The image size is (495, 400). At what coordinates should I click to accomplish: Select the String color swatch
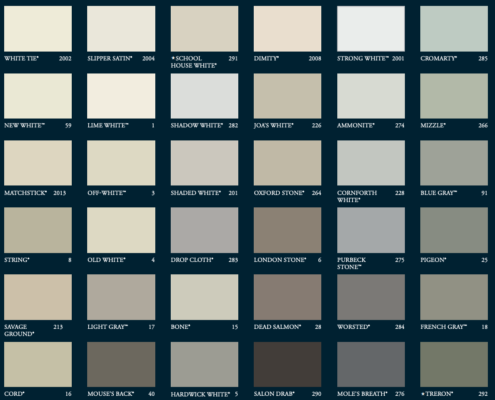[38, 230]
